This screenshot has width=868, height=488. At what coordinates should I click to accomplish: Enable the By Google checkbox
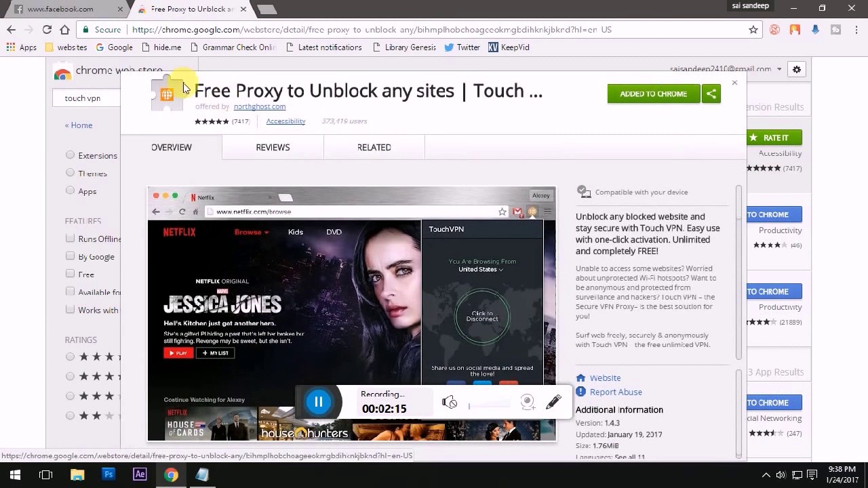(70, 256)
